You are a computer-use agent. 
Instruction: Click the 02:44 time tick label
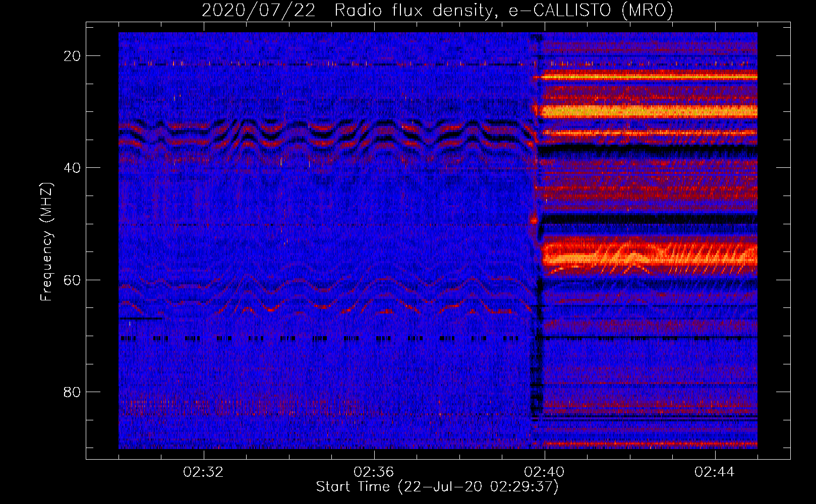715,472
